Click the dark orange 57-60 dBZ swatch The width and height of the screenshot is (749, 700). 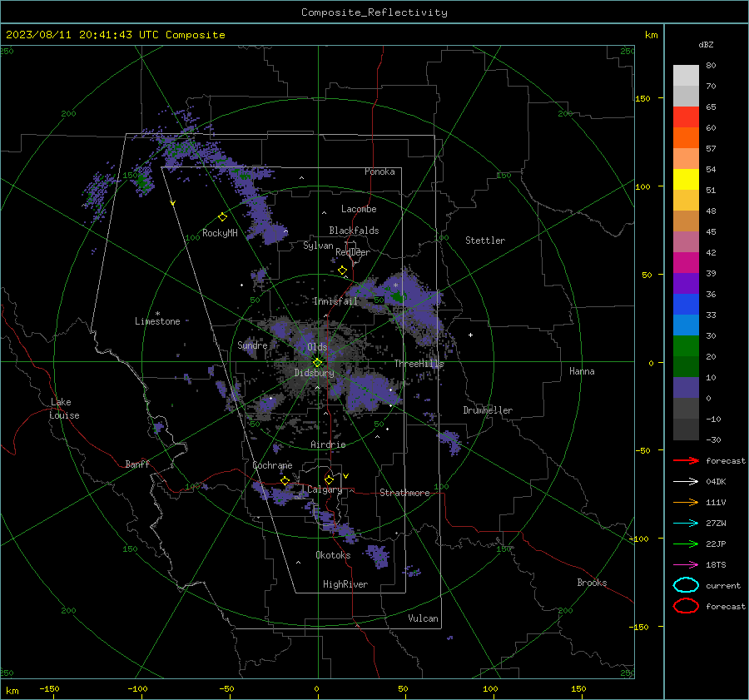[x=686, y=138]
